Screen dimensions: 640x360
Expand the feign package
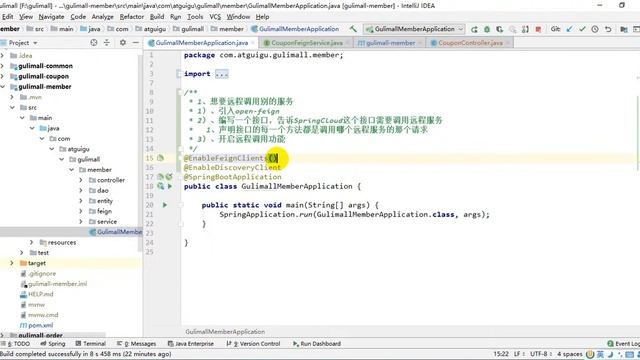point(81,211)
